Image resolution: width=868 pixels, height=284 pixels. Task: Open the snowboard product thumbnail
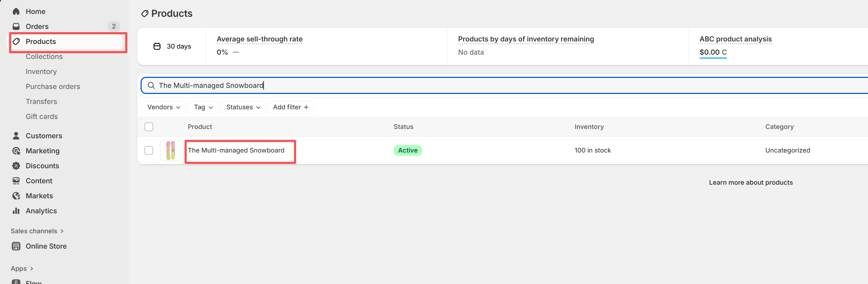point(171,150)
